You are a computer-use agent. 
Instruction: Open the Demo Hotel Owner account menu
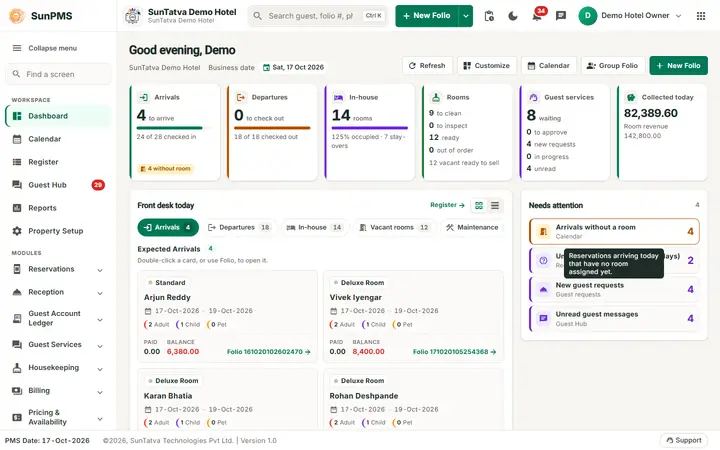pyautogui.click(x=630, y=16)
